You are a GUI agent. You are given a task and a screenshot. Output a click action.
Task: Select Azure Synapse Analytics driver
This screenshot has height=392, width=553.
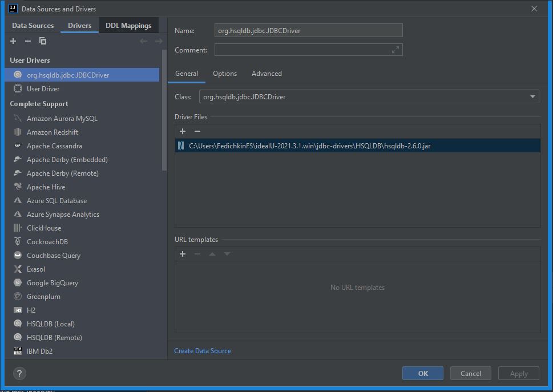[x=82, y=214]
